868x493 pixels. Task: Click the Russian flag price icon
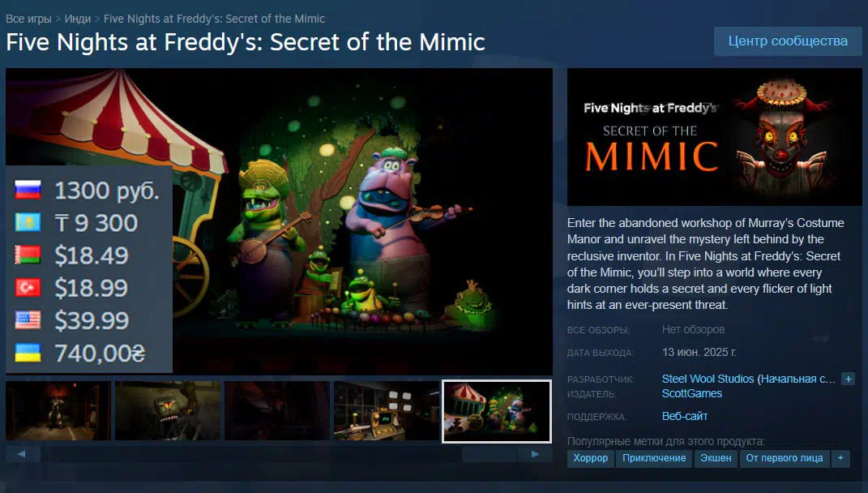tap(28, 190)
